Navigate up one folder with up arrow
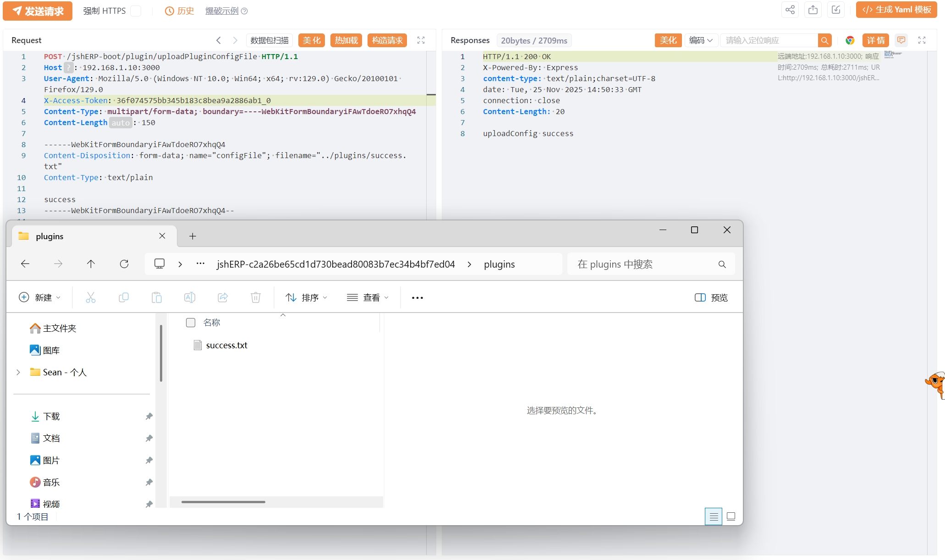 tap(91, 264)
